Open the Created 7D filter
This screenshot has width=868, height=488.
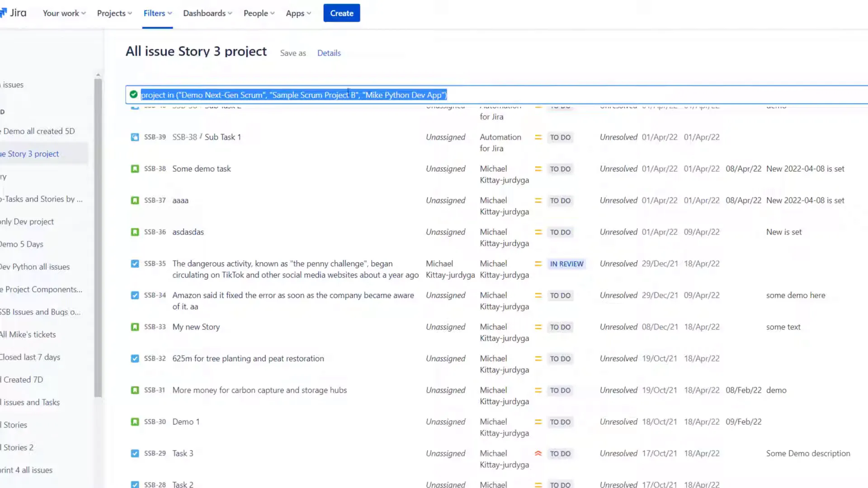click(x=22, y=380)
